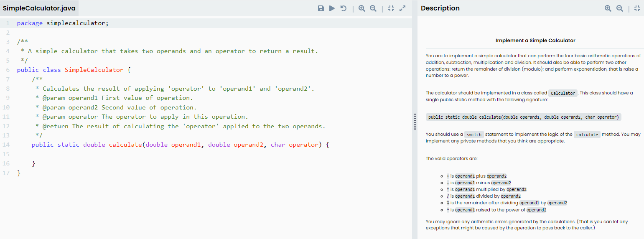Image resolution: width=644 pixels, height=239 pixels.
Task: Click '@param operator' comment line
Action: [x=142, y=117]
